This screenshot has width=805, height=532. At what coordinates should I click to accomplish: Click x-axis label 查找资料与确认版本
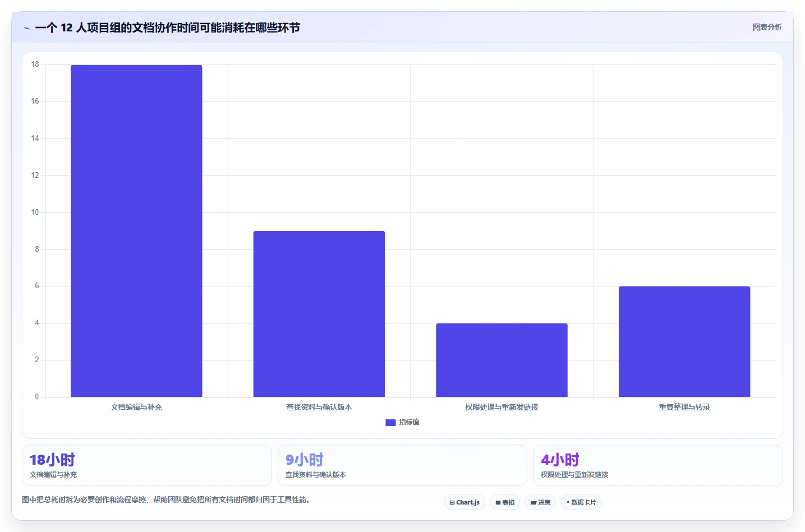coord(319,407)
